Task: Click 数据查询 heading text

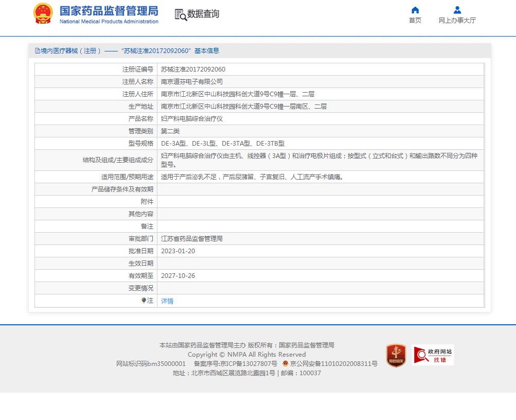Action: click(203, 14)
